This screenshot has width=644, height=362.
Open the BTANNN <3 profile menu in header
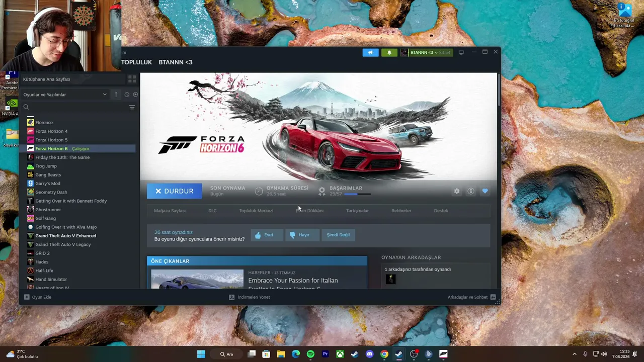tap(176, 62)
